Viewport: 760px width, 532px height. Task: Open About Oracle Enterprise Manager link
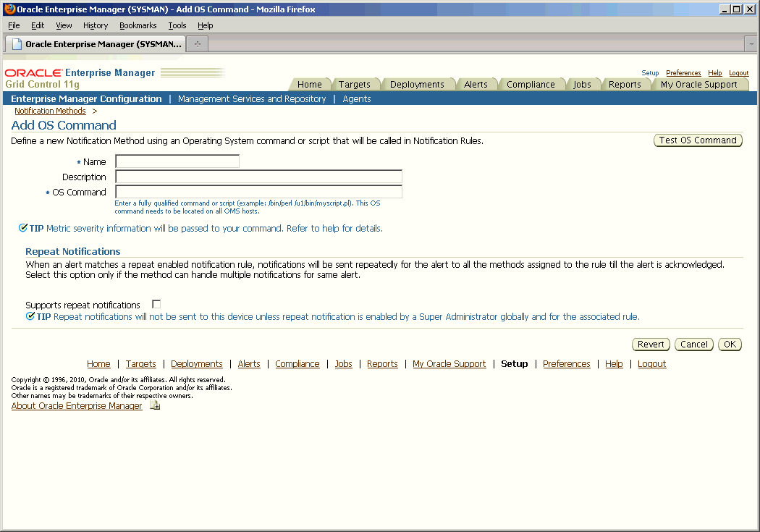pyautogui.click(x=77, y=405)
